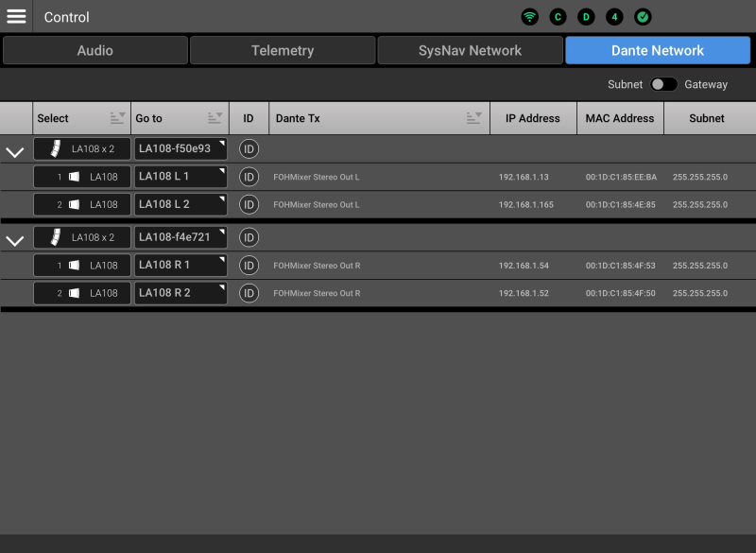Sort using the Go to column icon

coord(215,118)
